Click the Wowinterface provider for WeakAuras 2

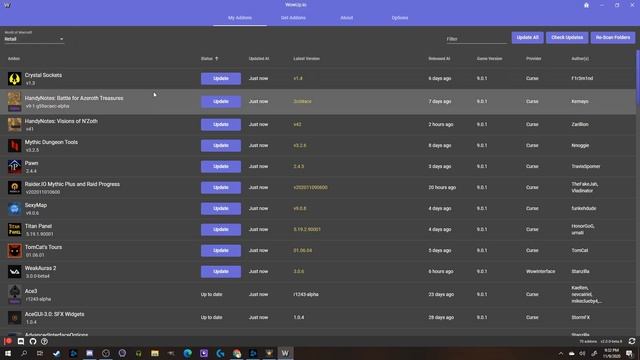(540, 271)
